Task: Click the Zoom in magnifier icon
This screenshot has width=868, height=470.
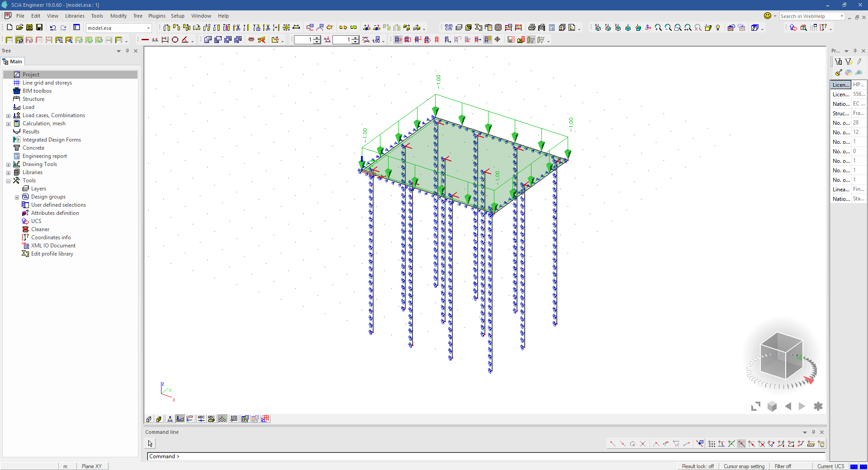Action: click(x=658, y=28)
